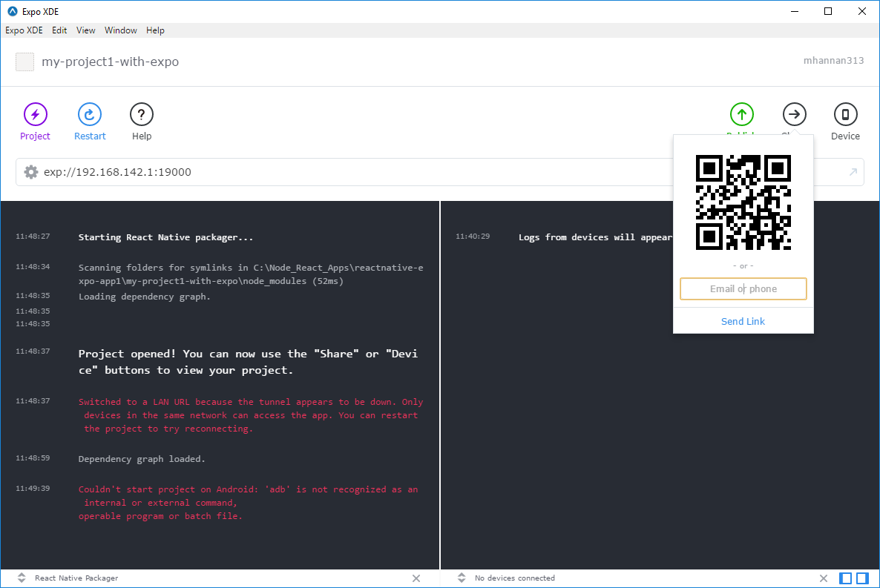The image size is (880, 588).
Task: Click the green Publish upload arrow icon
Action: coord(741,114)
